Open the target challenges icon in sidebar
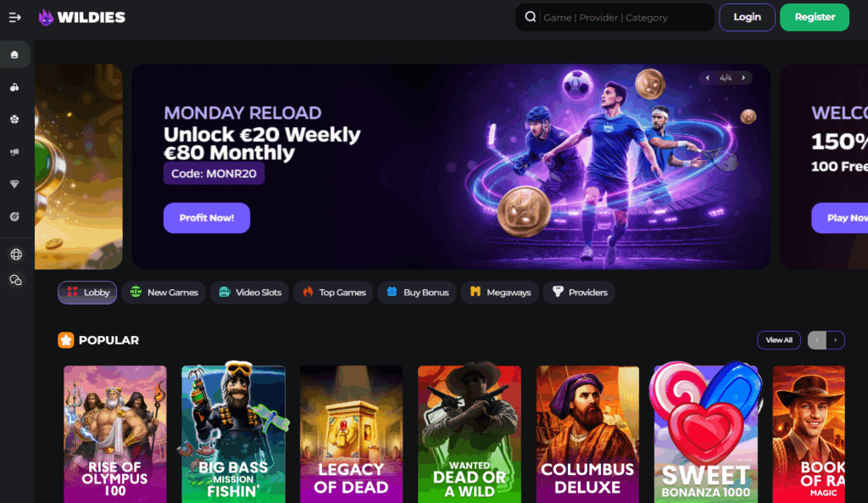 15,216
